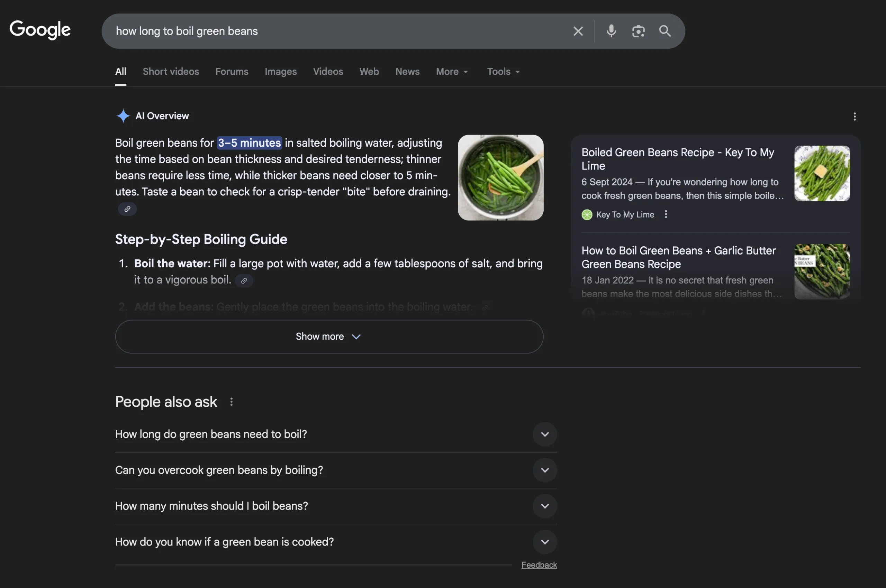The width and height of the screenshot is (886, 588).
Task: Start voice search with the microphone icon
Action: click(611, 31)
